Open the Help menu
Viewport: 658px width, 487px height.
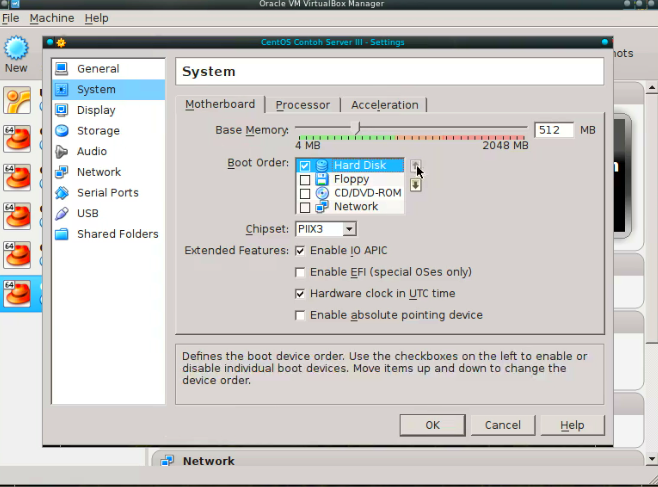pos(96,18)
